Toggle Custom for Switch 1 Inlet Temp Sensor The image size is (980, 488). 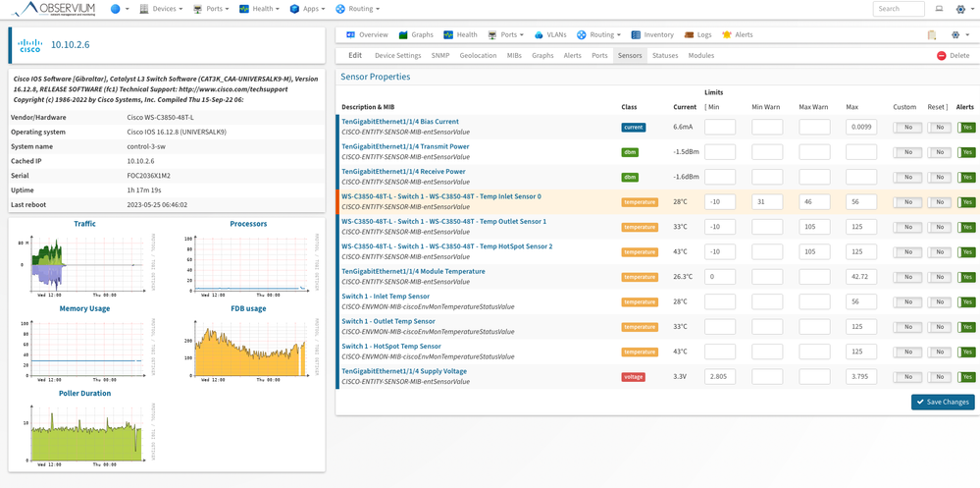tap(907, 302)
